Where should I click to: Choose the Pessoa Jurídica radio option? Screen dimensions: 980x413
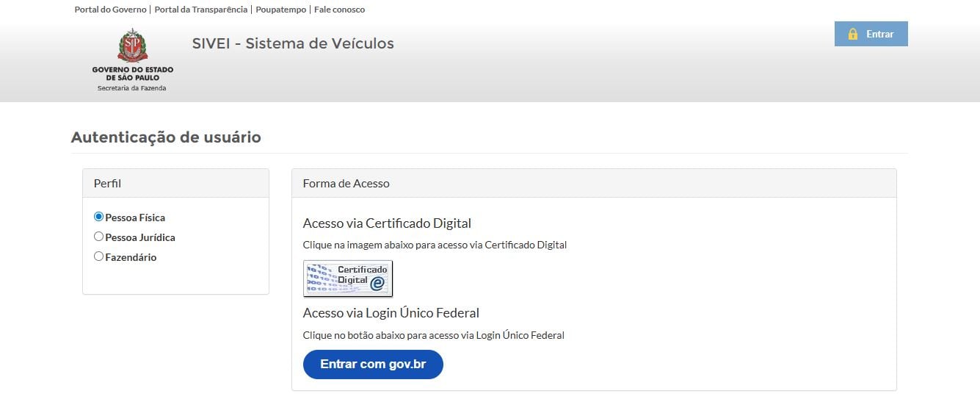point(99,237)
